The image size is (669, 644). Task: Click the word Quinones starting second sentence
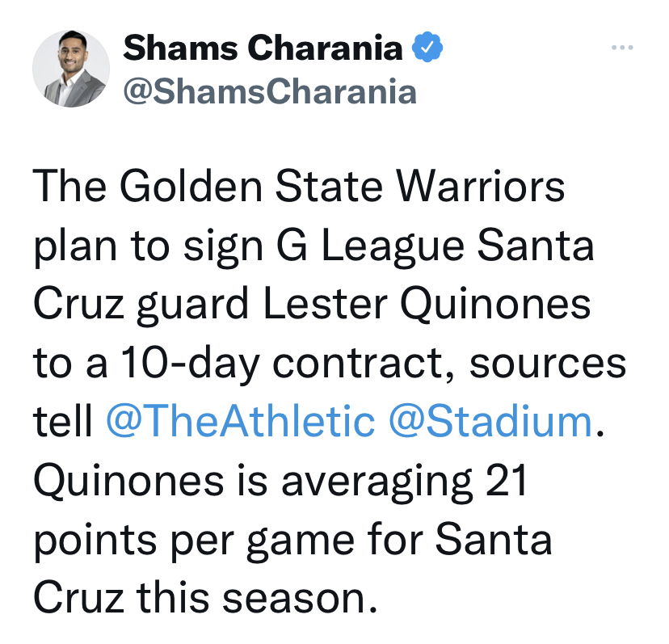pyautogui.click(x=128, y=482)
